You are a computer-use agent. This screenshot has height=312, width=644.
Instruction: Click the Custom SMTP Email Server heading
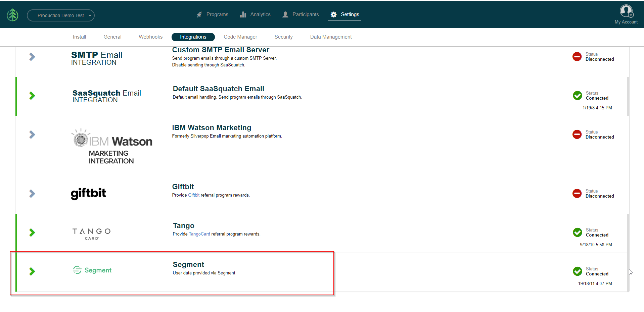coord(221,50)
